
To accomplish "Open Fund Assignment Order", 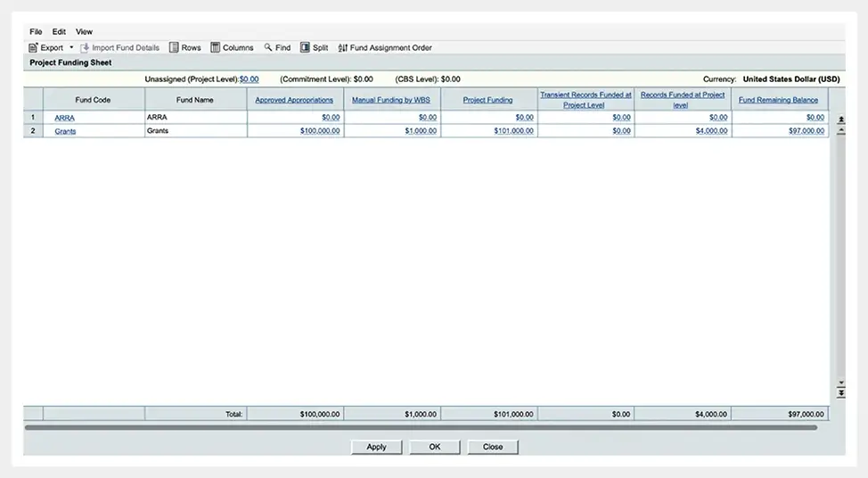I will [385, 47].
